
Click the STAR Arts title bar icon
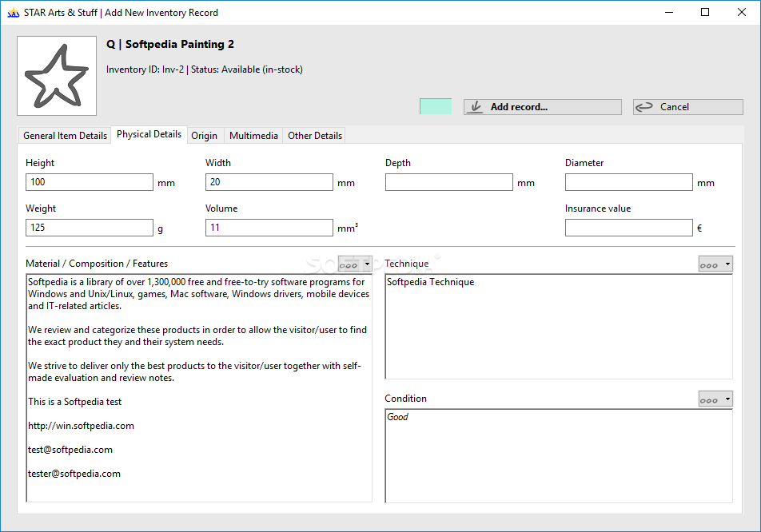pyautogui.click(x=13, y=13)
